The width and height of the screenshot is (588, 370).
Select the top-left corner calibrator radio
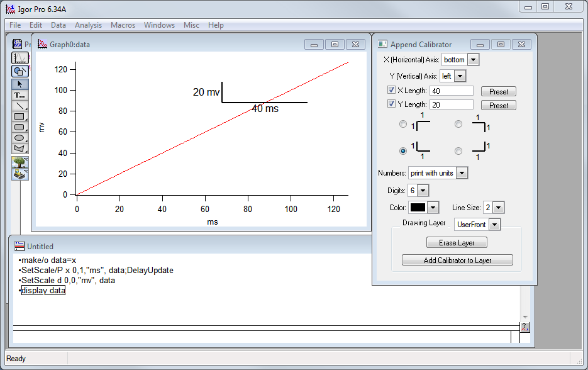pyautogui.click(x=403, y=125)
